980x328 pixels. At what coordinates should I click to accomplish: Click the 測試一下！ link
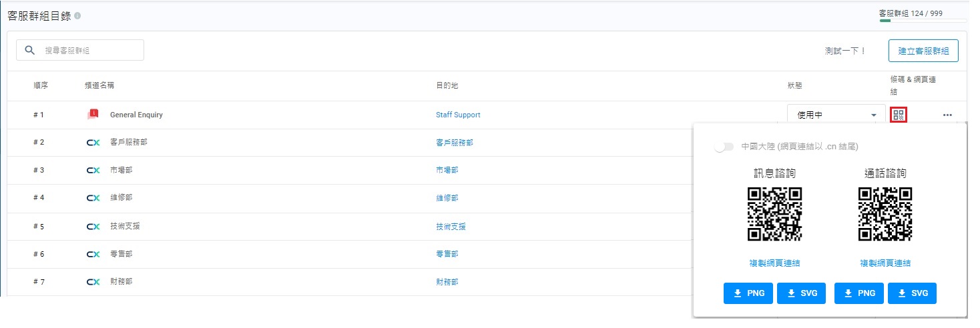(x=845, y=51)
